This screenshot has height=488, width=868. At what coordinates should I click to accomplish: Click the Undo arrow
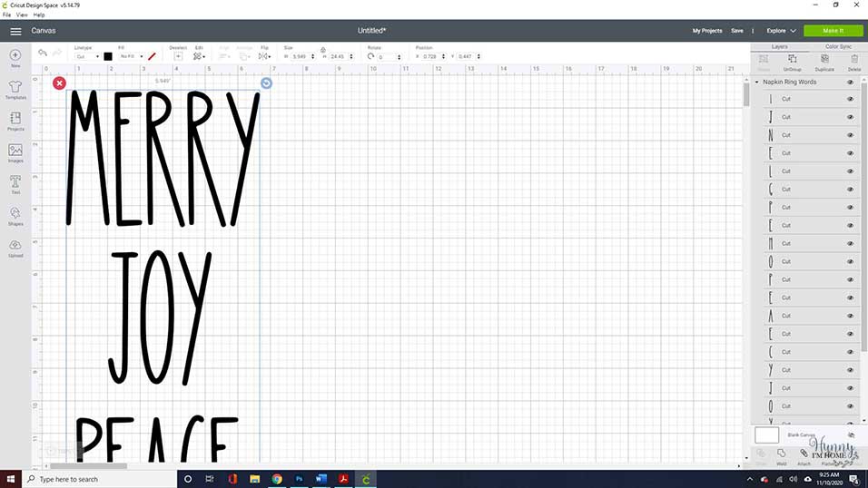click(x=42, y=54)
